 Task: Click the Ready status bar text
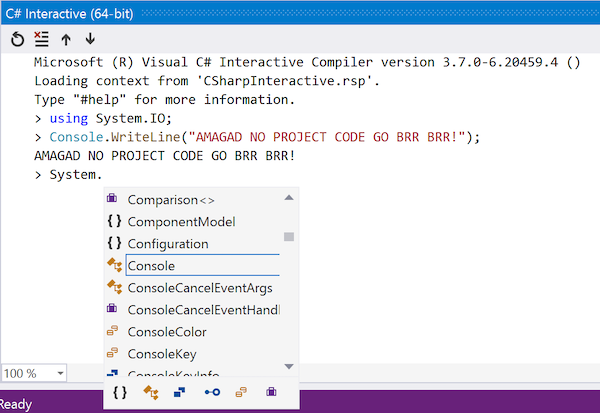pos(16,405)
